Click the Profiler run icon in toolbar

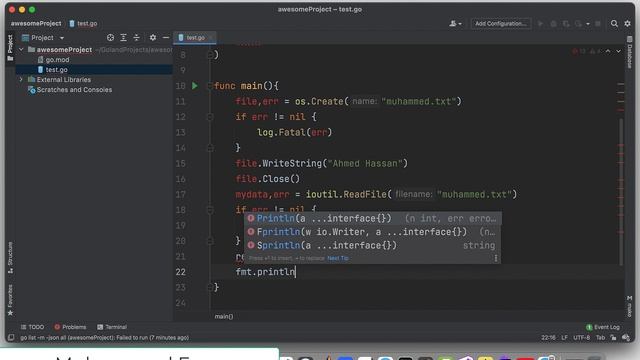coord(578,24)
